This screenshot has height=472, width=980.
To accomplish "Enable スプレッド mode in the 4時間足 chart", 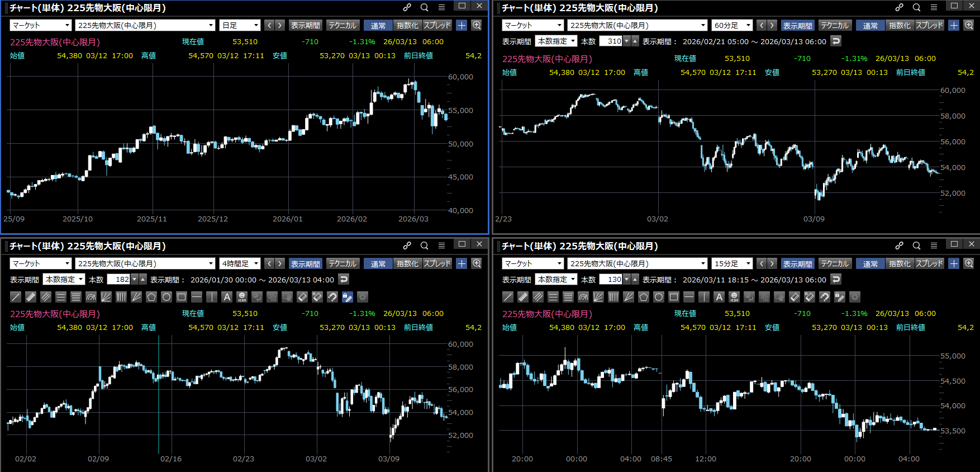I will coord(437,263).
